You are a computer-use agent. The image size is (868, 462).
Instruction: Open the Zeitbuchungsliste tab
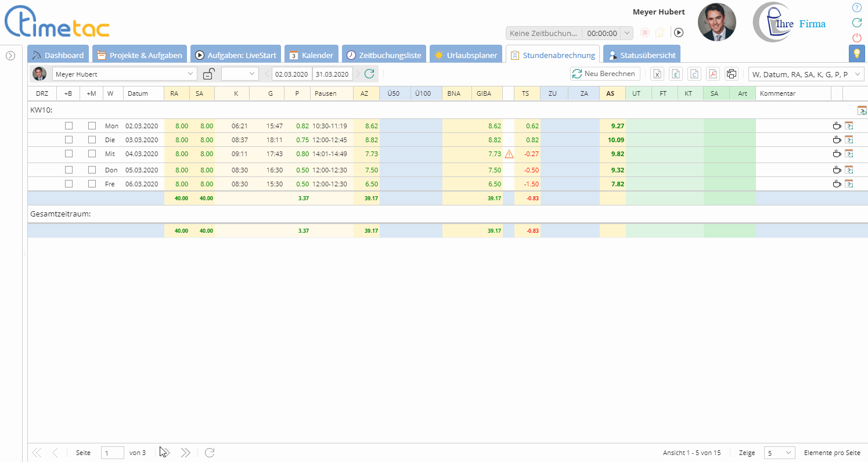(x=384, y=55)
